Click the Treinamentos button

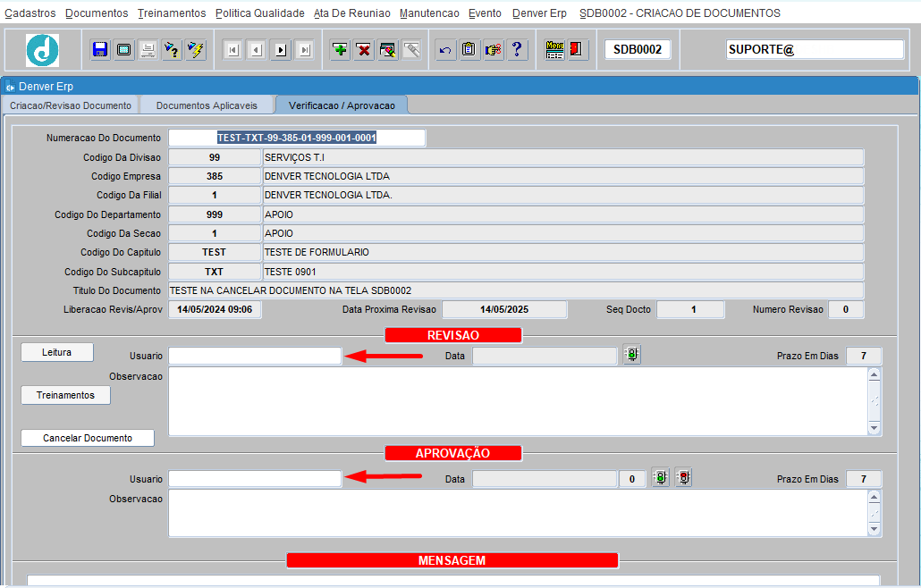coord(66,395)
